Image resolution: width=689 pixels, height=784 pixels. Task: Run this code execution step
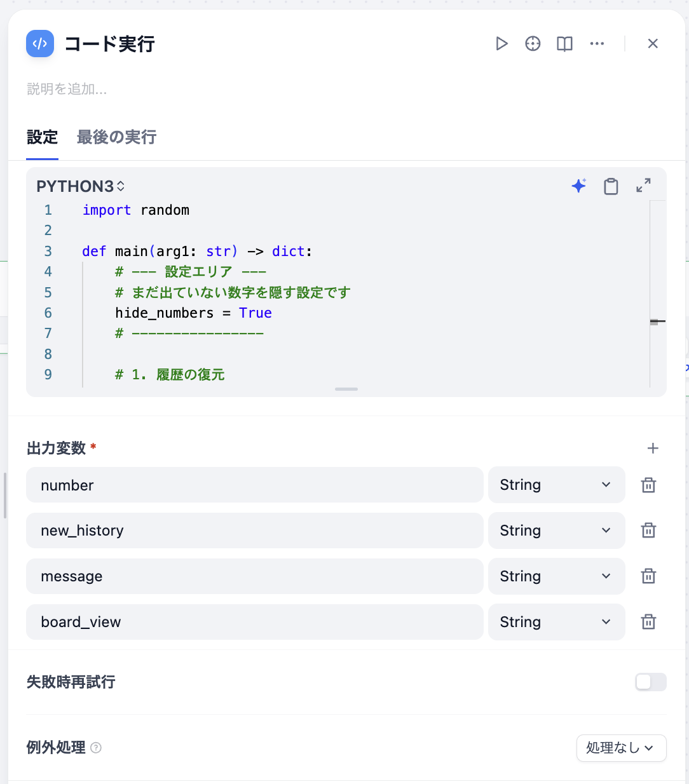pyautogui.click(x=501, y=44)
